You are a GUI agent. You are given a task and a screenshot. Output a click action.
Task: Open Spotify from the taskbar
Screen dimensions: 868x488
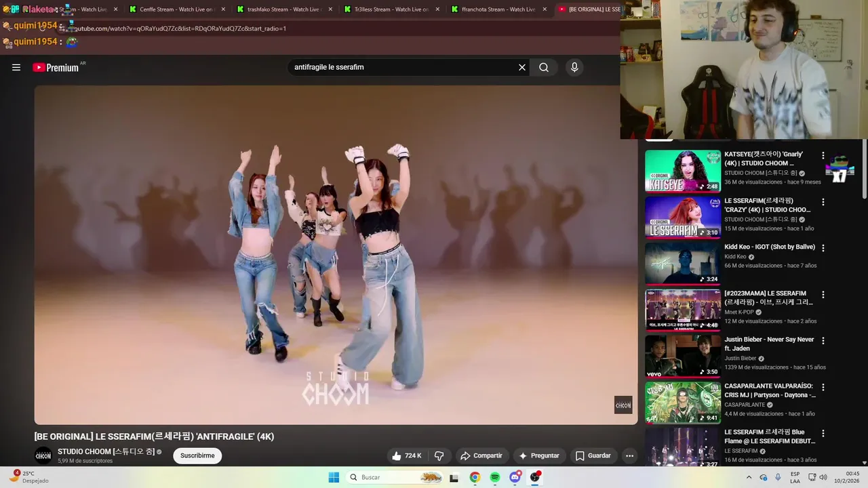click(x=495, y=477)
